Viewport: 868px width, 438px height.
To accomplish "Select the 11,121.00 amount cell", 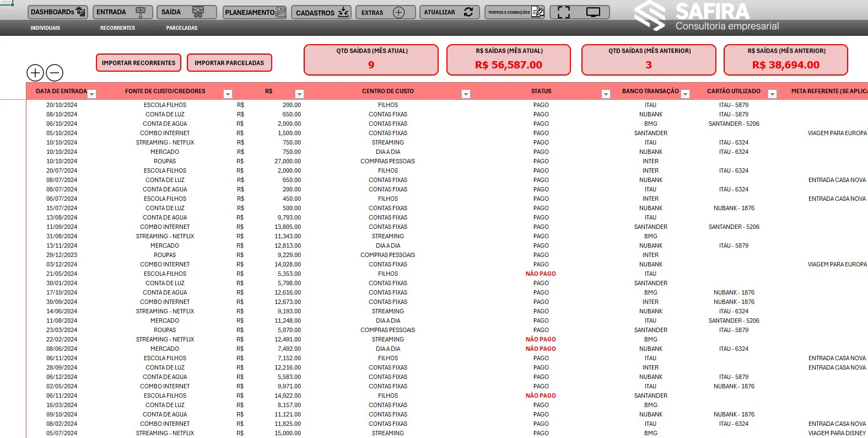I will (288, 414).
